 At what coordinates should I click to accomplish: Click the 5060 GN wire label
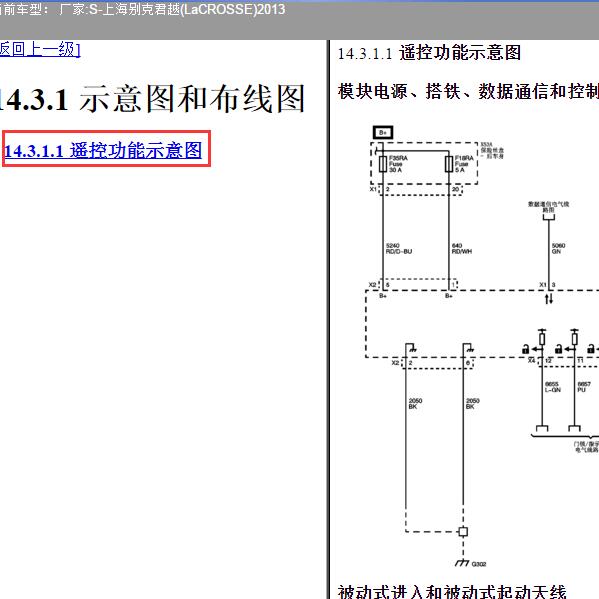(x=558, y=249)
